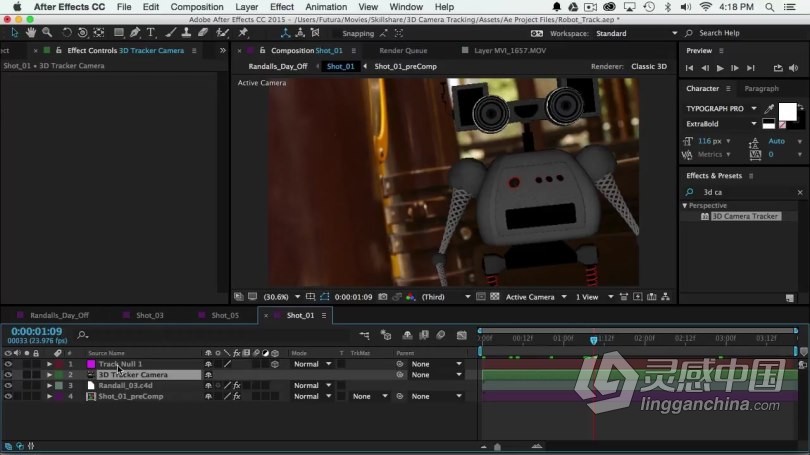The width and height of the screenshot is (810, 455).
Task: Select the Rotation tool
Action: coord(67,33)
